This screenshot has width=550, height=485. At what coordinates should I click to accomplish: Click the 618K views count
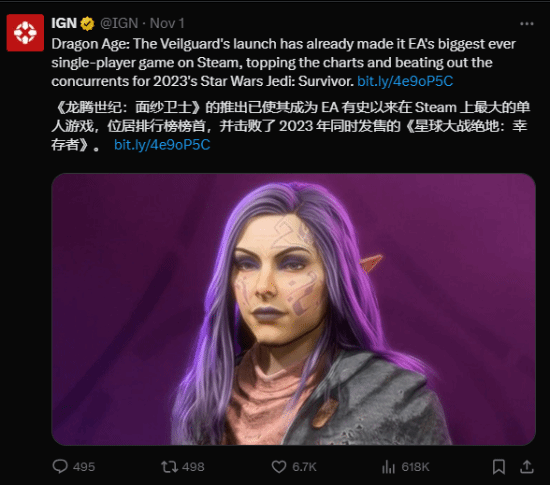415,467
